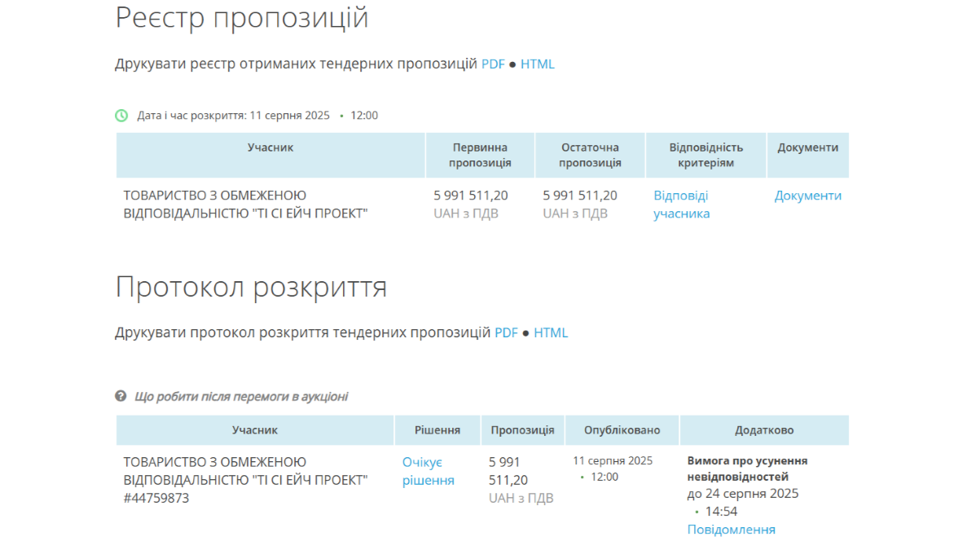Screen dimensions: 980x550
Task: Open the participant's "Документи" link in the row
Action: click(807, 196)
